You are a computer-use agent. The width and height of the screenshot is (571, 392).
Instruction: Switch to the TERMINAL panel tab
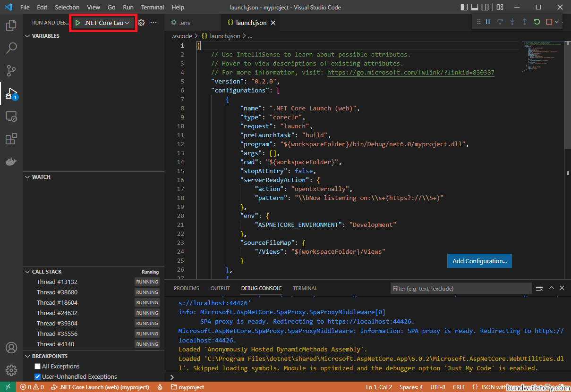pos(305,288)
